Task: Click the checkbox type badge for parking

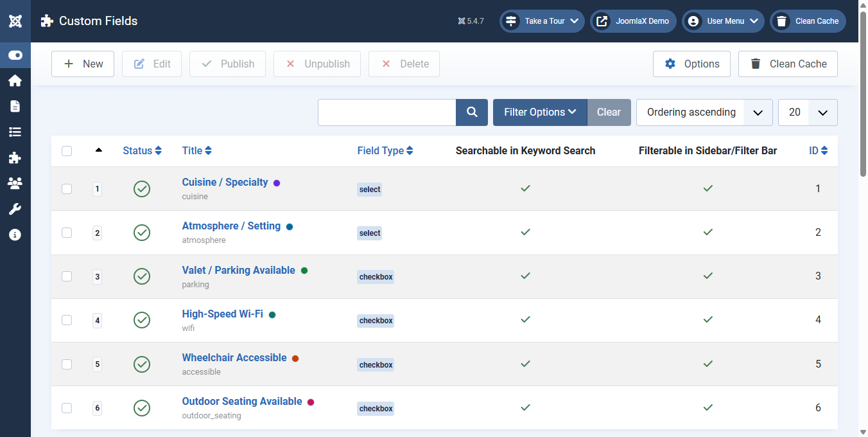Action: pos(376,277)
